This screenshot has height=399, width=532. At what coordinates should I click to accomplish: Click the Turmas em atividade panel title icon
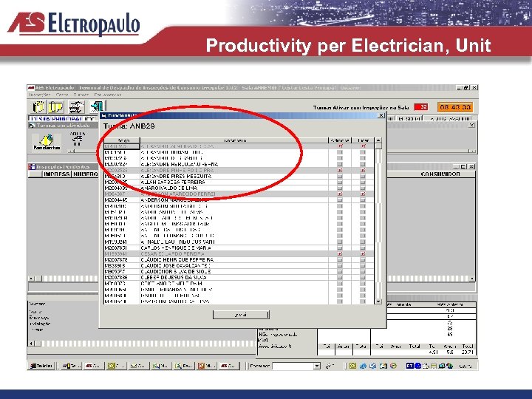tap(32, 125)
